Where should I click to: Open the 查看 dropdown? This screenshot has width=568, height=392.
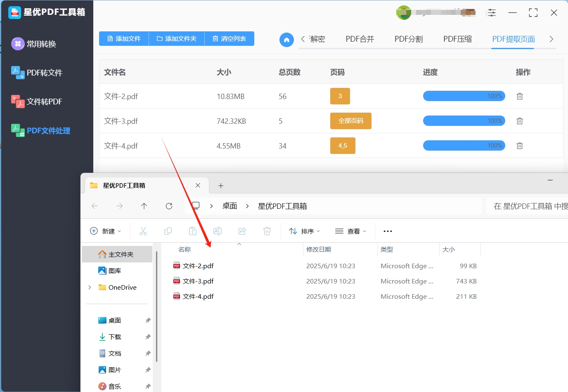[x=351, y=231]
